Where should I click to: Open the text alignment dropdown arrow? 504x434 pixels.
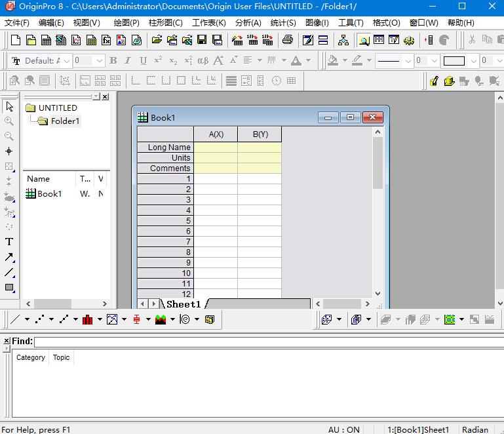coord(260,60)
